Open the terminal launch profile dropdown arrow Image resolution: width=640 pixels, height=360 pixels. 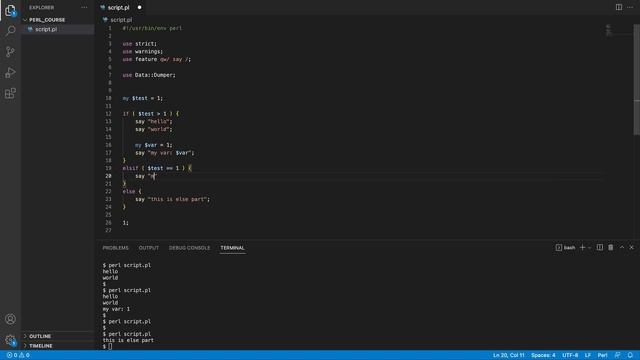point(589,247)
